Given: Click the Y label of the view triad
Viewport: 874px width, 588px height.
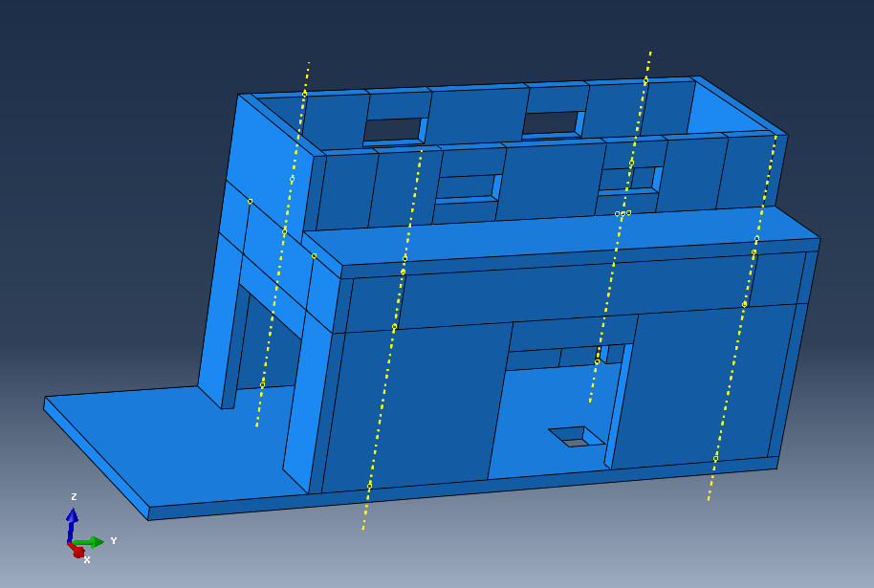Looking at the screenshot, I should pyautogui.click(x=114, y=540).
